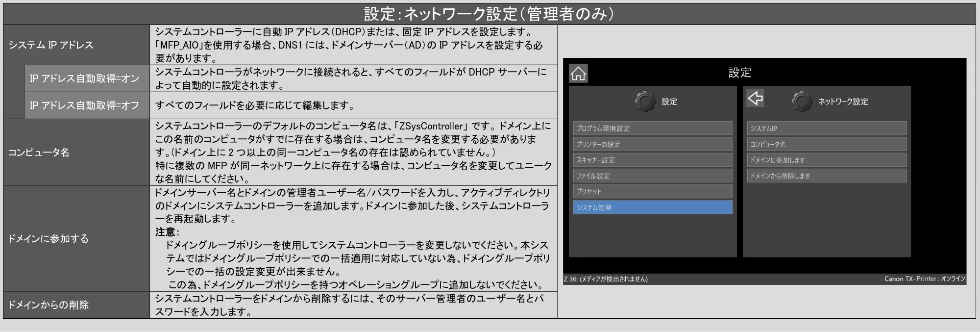Viewport: 980px width, 332px height.
Task: Click IP アドレス自動取得=オフ table cell
Action: coord(87,105)
